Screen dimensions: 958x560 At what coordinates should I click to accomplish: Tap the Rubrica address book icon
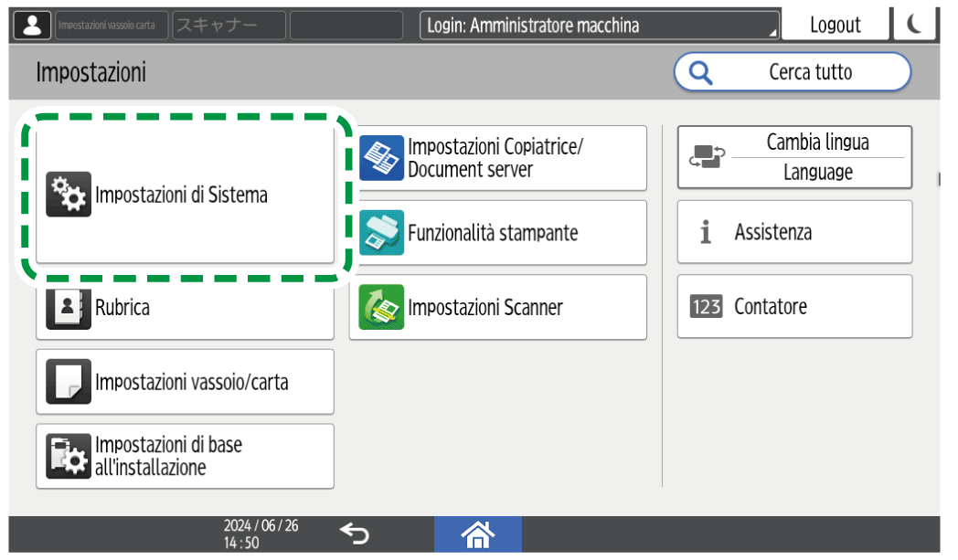coord(69,309)
